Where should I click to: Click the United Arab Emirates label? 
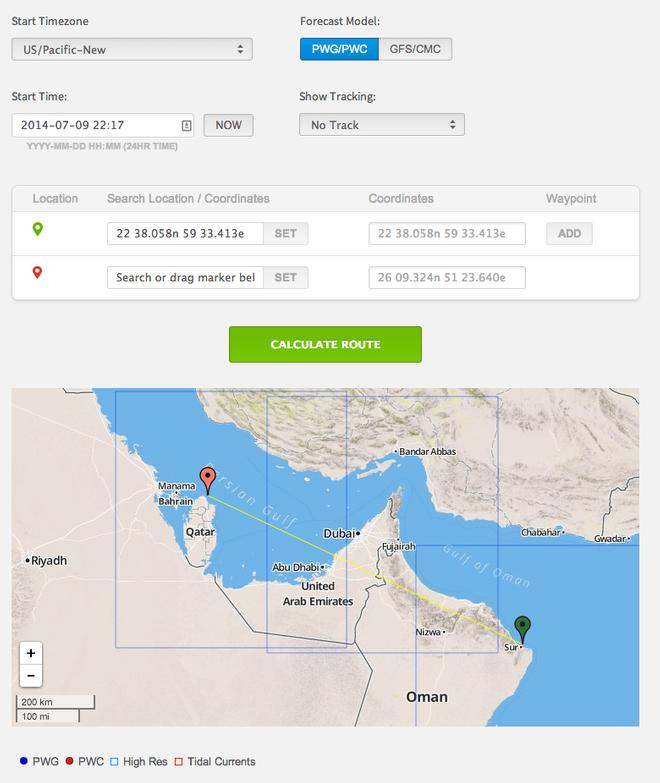click(318, 594)
